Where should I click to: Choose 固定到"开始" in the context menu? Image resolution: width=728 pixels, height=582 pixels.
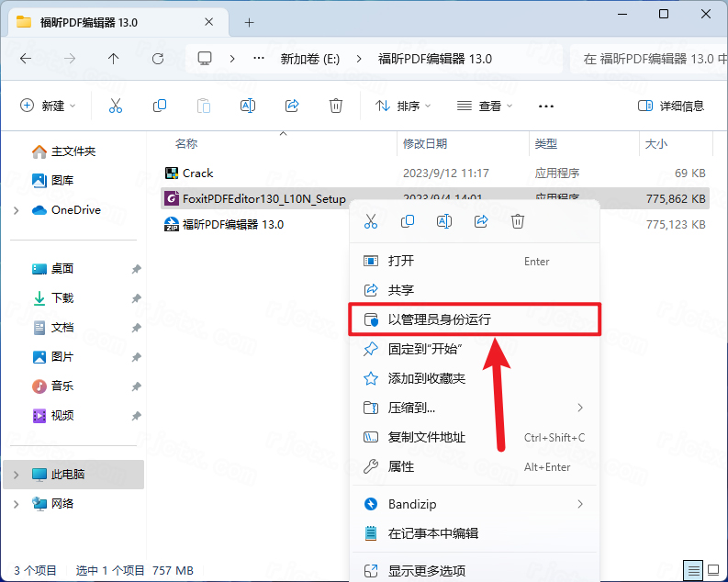point(475,349)
